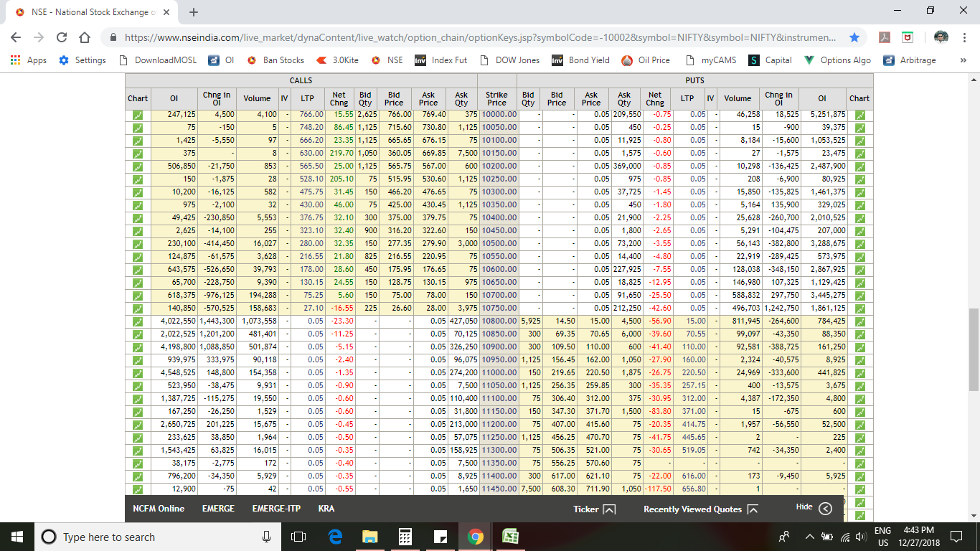
Task: Reload the page
Action: 62,37
